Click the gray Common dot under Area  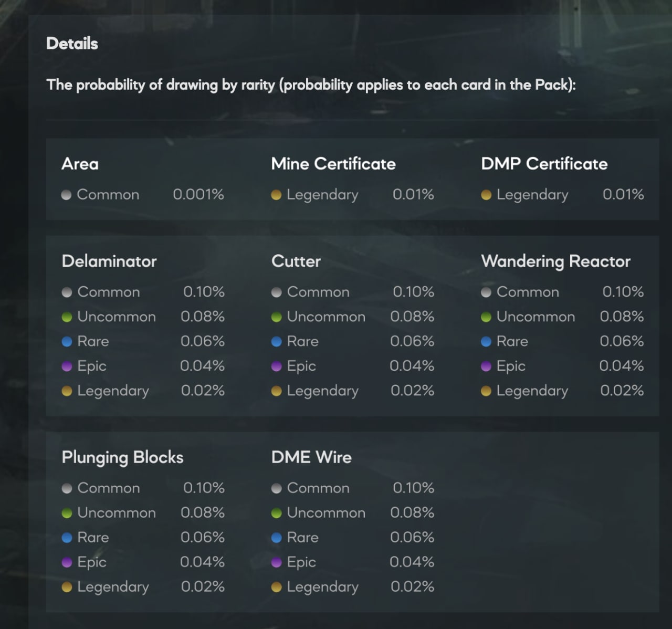pyautogui.click(x=66, y=195)
